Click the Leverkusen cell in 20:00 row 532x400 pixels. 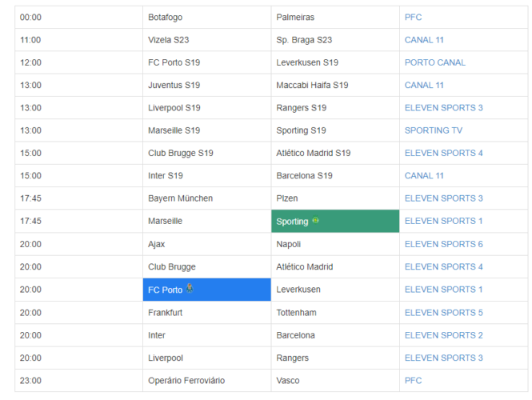335,290
